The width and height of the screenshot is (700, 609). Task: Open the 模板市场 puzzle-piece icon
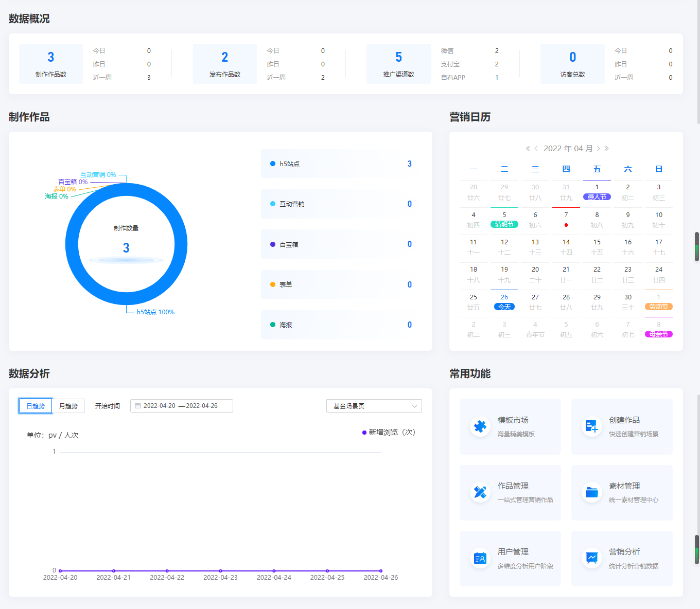click(480, 426)
